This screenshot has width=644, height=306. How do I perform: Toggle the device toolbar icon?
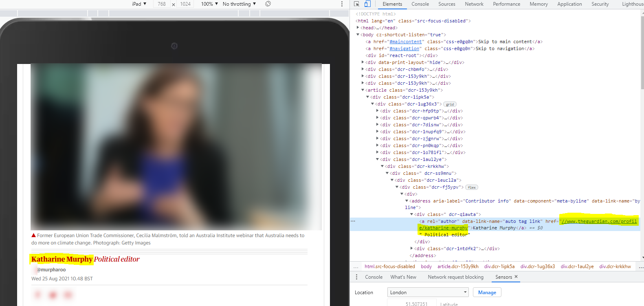(x=367, y=4)
